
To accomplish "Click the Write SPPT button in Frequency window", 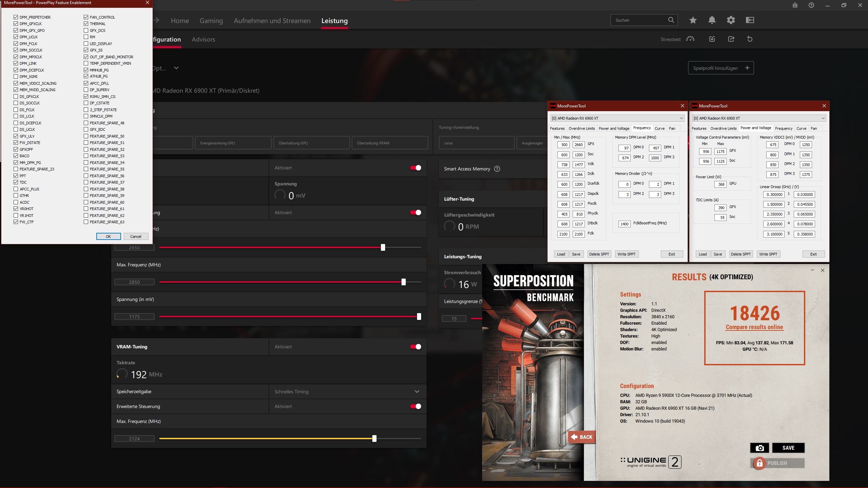I will 626,254.
